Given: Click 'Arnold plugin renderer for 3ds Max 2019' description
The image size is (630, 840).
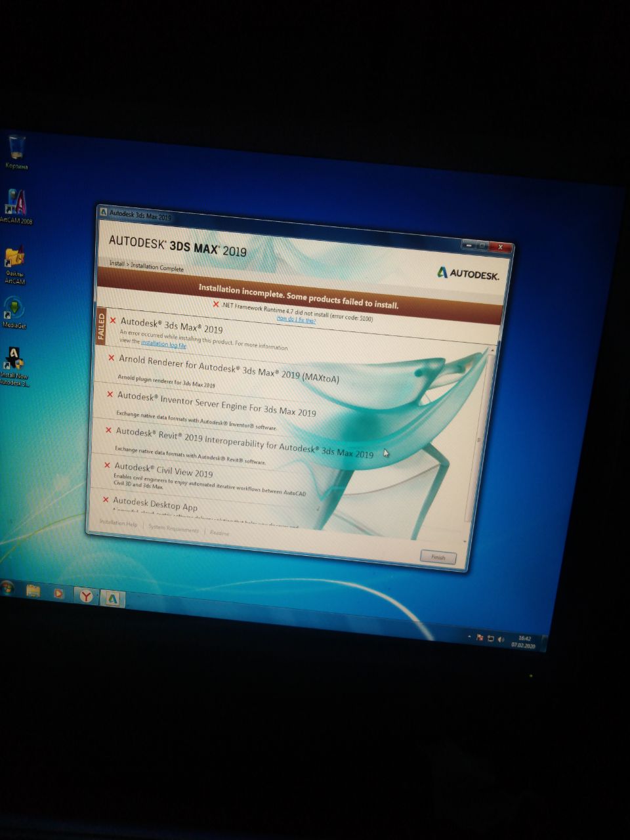Looking at the screenshot, I should [166, 381].
